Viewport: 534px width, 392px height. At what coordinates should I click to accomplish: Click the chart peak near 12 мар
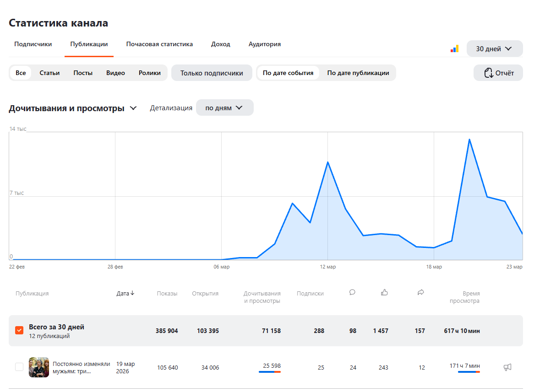(x=328, y=162)
